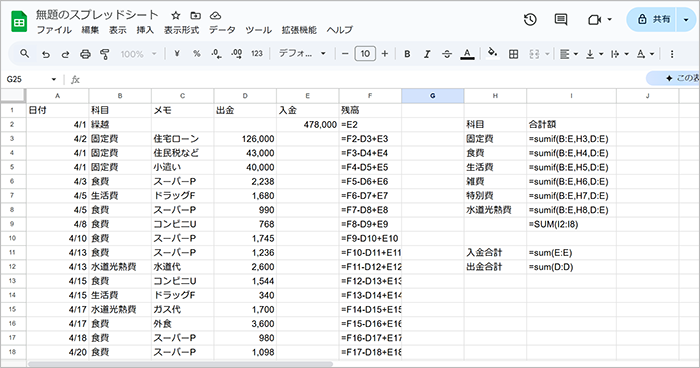Open the 123 number format menu
700x368 pixels.
(257, 54)
